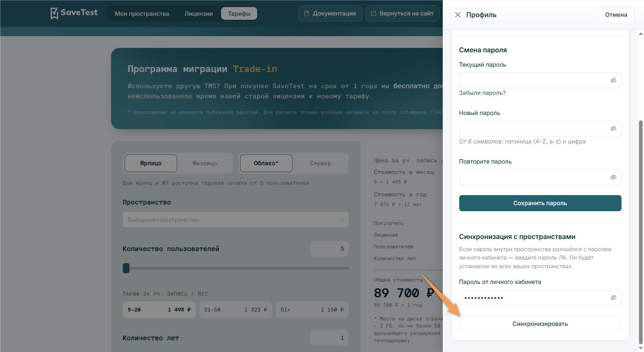Toggle visibility of Повторите пароль field

[x=613, y=177]
